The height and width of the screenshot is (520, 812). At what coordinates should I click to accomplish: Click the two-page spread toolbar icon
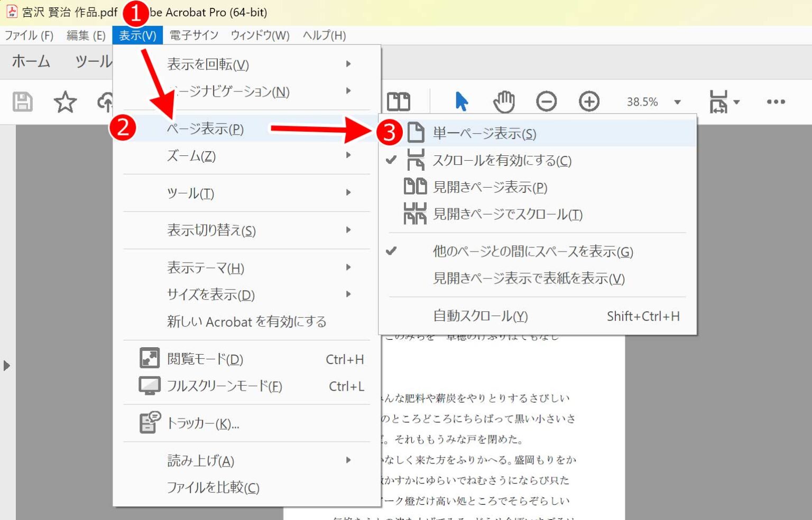(399, 101)
